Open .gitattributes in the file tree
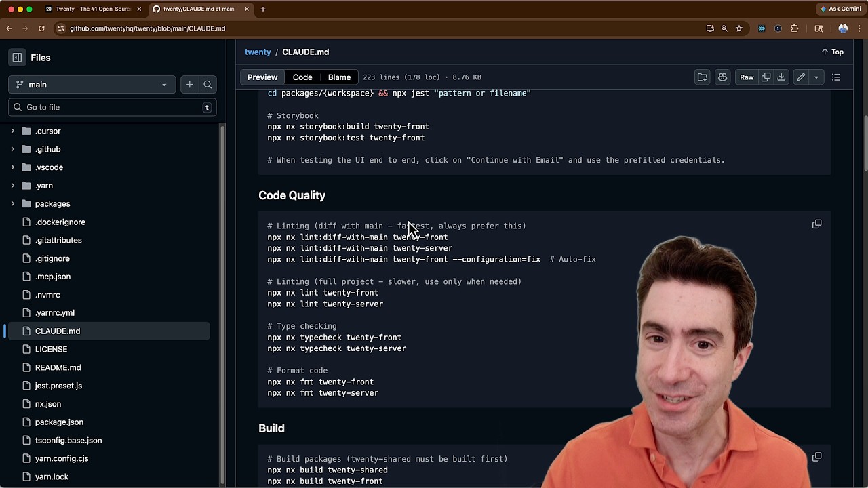Screen dimensions: 868x488 point(58,241)
